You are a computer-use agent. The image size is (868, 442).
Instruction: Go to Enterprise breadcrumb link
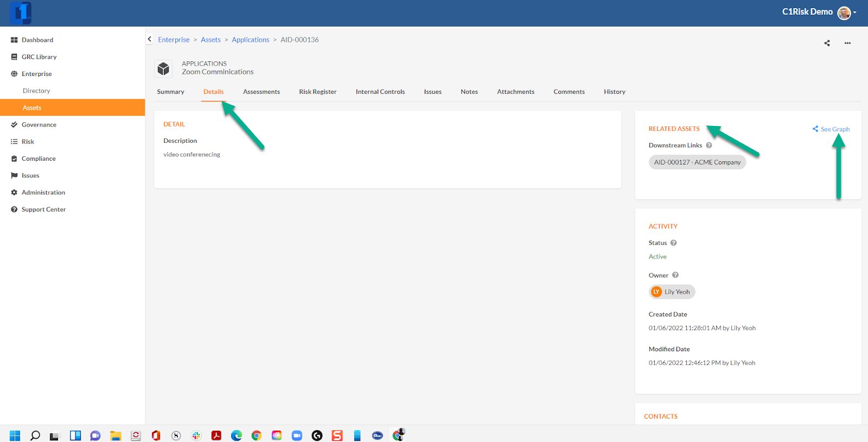pyautogui.click(x=174, y=40)
